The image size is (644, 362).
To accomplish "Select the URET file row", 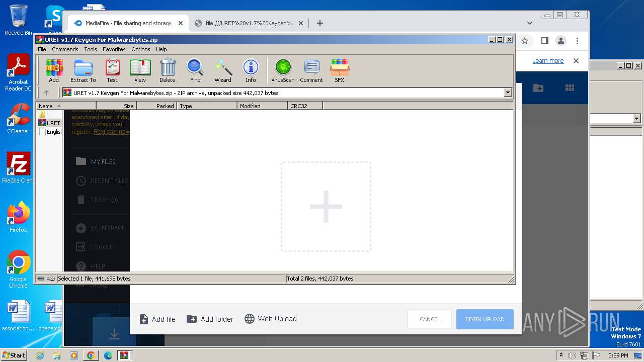I will (49, 123).
